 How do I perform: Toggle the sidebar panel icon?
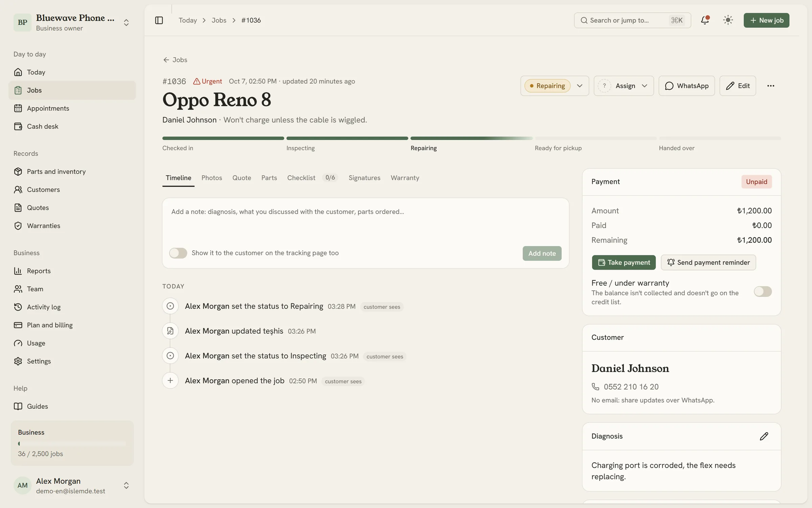159,20
